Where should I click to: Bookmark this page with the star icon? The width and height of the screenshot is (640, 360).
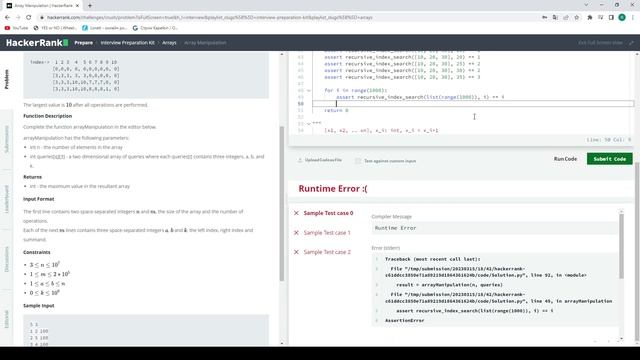576,18
